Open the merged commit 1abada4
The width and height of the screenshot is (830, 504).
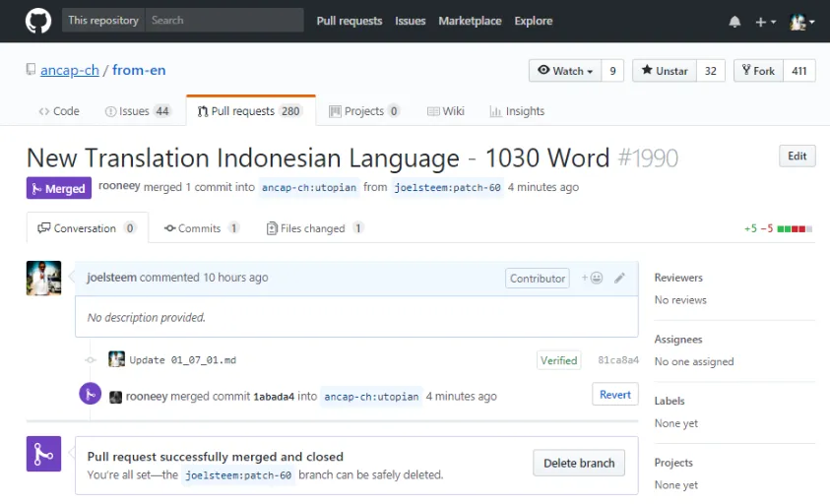[274, 397]
